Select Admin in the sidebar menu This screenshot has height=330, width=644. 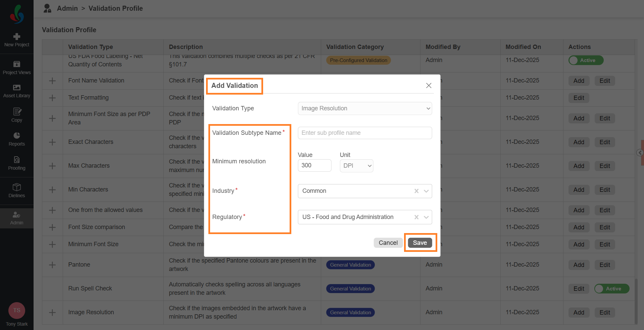pos(17,218)
